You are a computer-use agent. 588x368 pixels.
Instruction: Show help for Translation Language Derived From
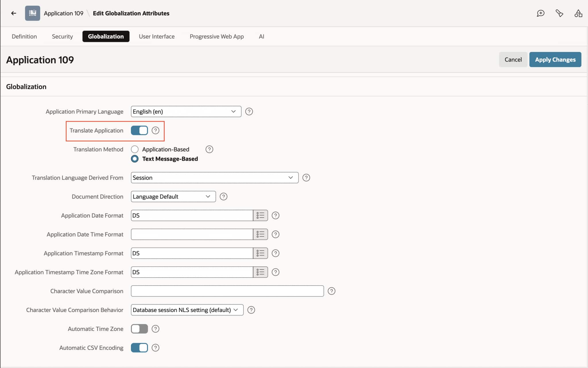pyautogui.click(x=306, y=178)
